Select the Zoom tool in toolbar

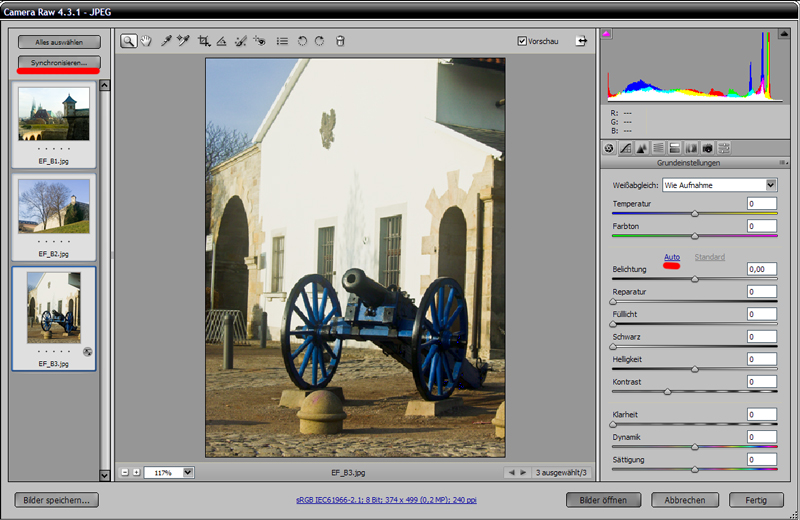[x=128, y=41]
